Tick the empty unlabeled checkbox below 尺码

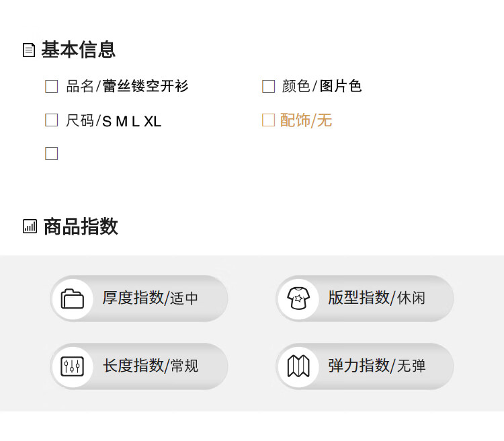click(52, 154)
